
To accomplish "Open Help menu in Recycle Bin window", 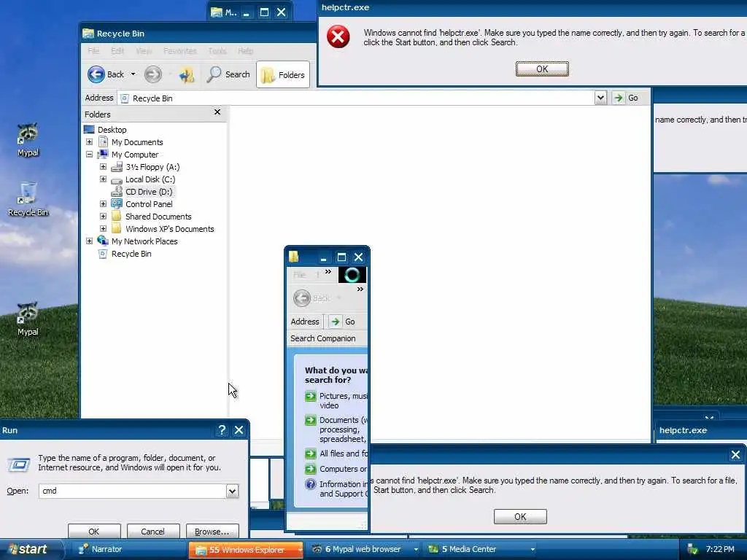I will tap(245, 50).
